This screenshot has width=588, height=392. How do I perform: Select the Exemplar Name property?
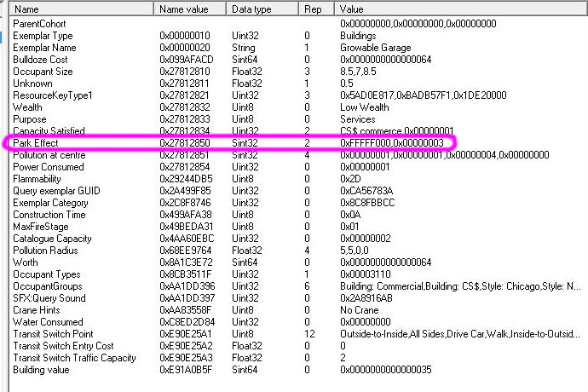(298, 48)
